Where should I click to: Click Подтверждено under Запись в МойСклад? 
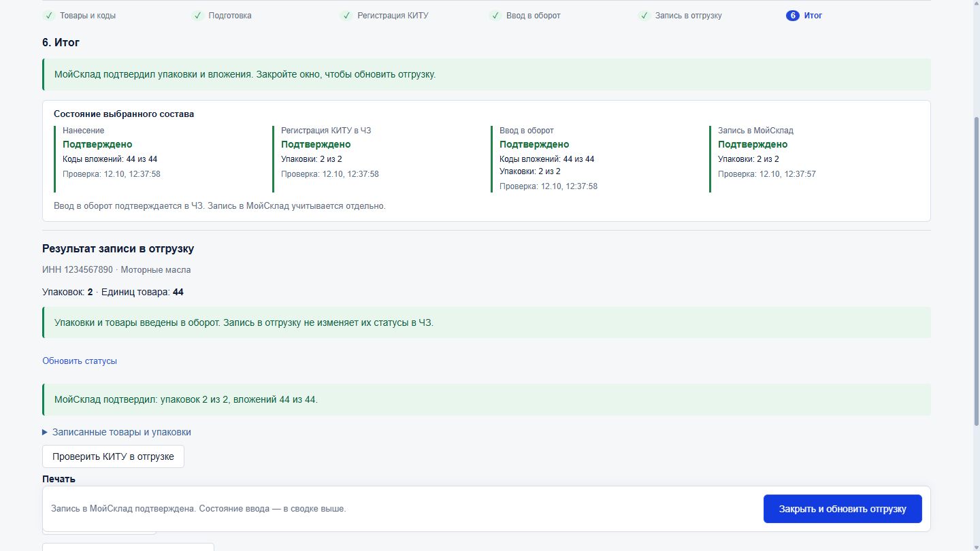click(x=753, y=144)
